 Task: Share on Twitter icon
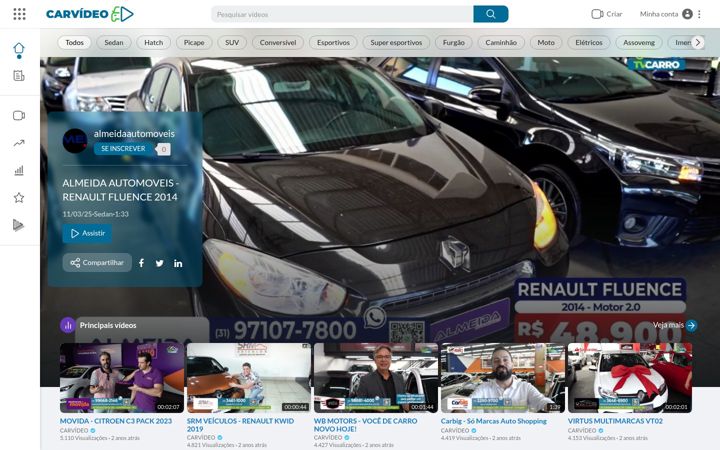[x=159, y=263]
